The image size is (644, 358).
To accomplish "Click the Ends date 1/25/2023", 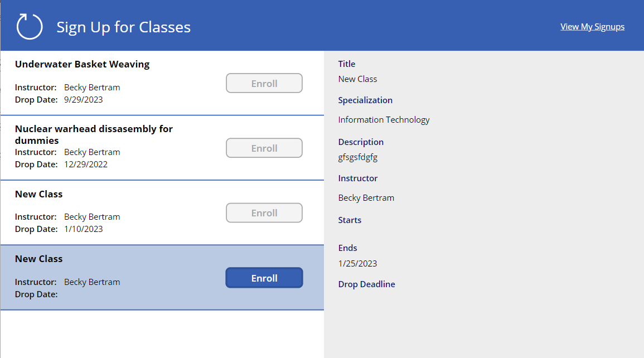I will (x=357, y=263).
